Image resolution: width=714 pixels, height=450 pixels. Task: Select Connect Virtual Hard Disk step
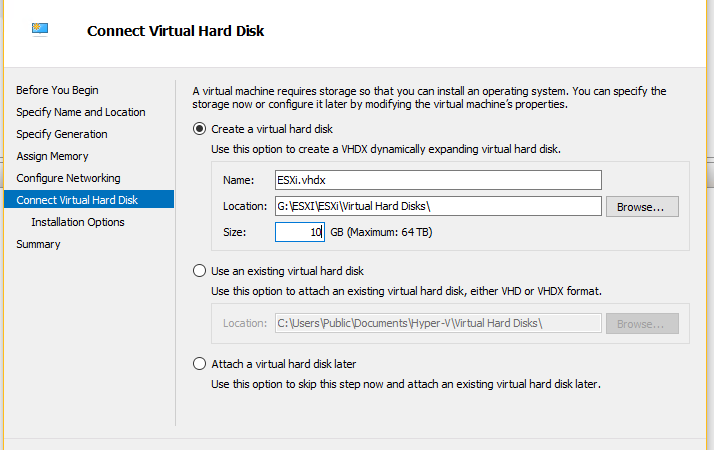point(77,200)
